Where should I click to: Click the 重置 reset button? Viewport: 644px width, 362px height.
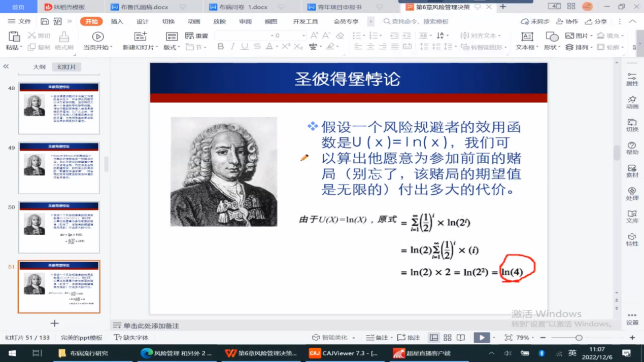197,36
